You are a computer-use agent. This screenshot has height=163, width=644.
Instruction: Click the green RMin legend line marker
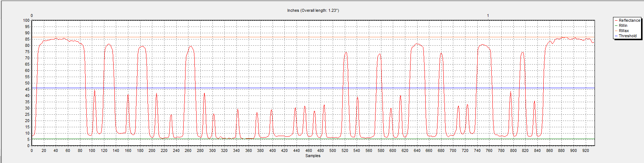pyautogui.click(x=616, y=25)
